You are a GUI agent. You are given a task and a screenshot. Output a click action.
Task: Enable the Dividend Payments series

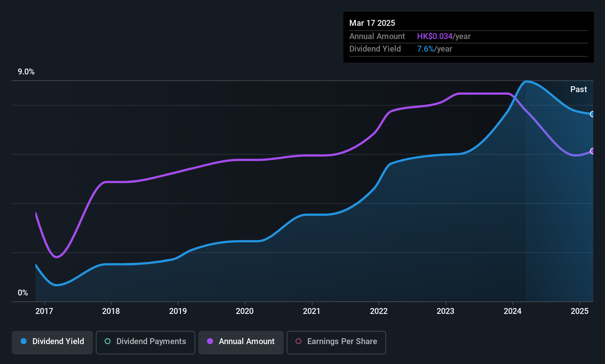click(x=145, y=342)
